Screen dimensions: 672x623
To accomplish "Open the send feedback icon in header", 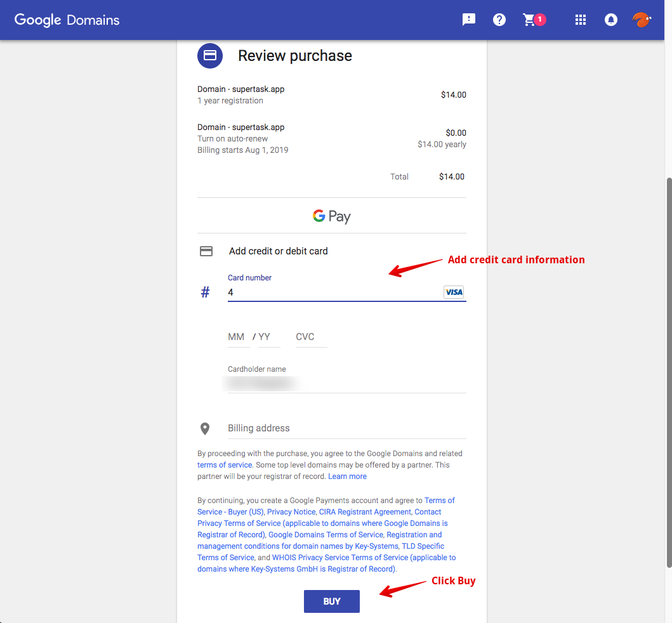I will (469, 20).
